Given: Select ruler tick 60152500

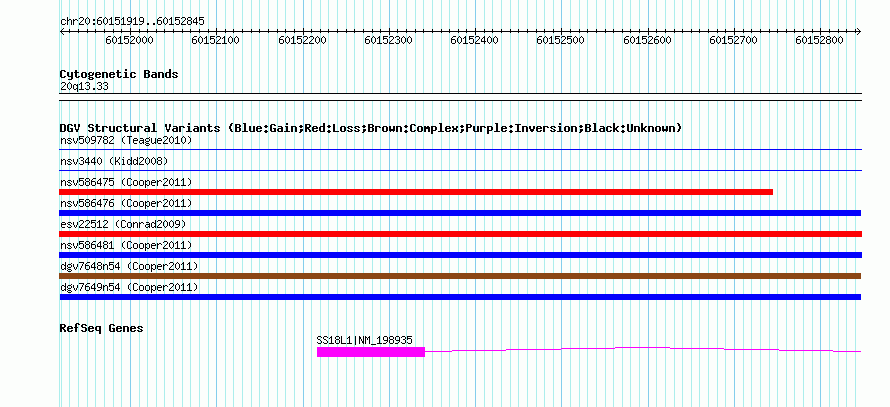Looking at the screenshot, I should tap(561, 41).
